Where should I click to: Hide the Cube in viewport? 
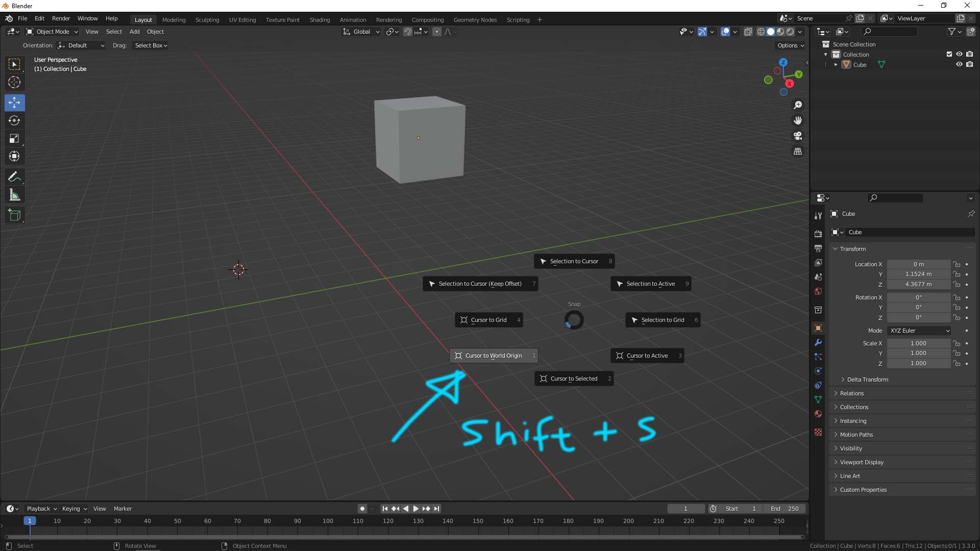tap(959, 64)
